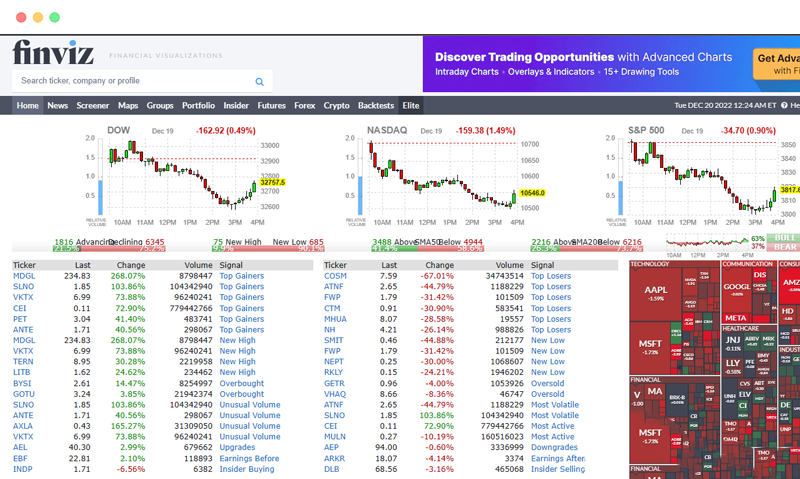Screen dimensions: 800x479
Task: Click the Earnings Before signal link
Action: coord(249,458)
